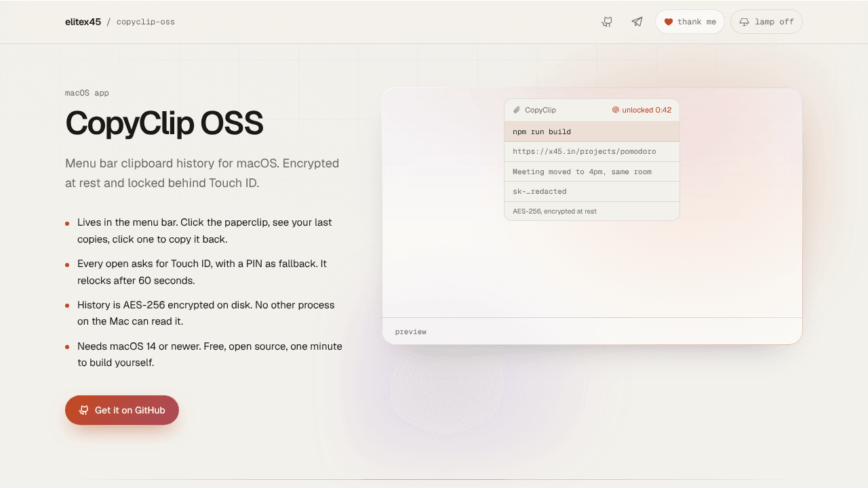The height and width of the screenshot is (488, 868).
Task: Click the "macOS app" label
Action: (x=87, y=93)
